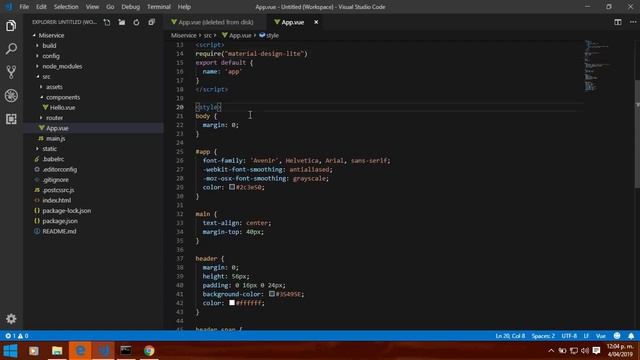
Task: Switch to the terminal window in taskbar
Action: coord(126,351)
